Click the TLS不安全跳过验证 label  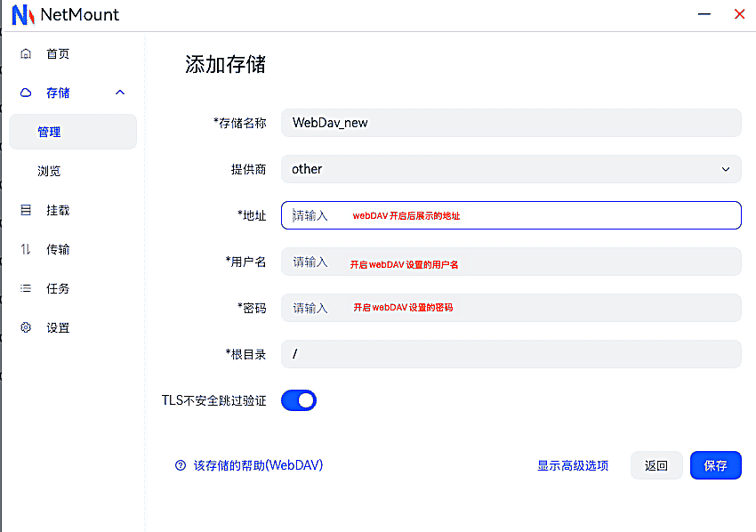pos(213,400)
